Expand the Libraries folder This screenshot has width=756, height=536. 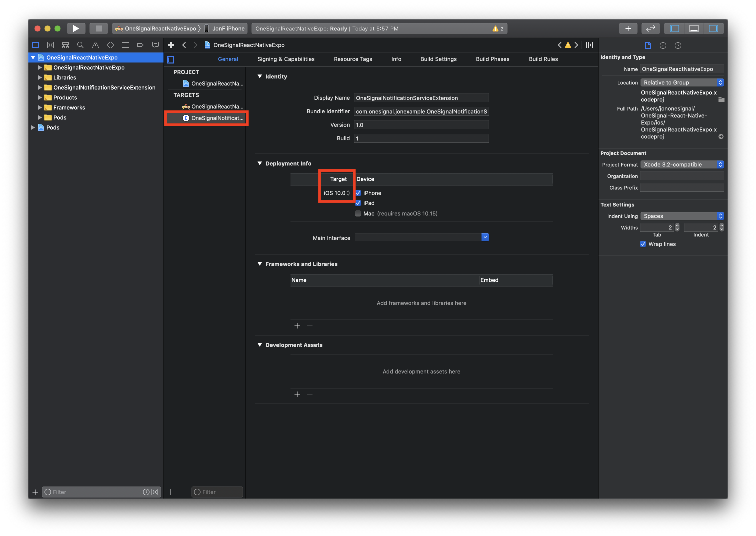[40, 77]
